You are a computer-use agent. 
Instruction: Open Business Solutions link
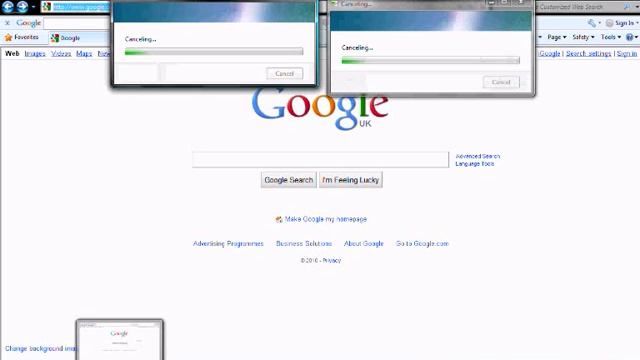[304, 244]
